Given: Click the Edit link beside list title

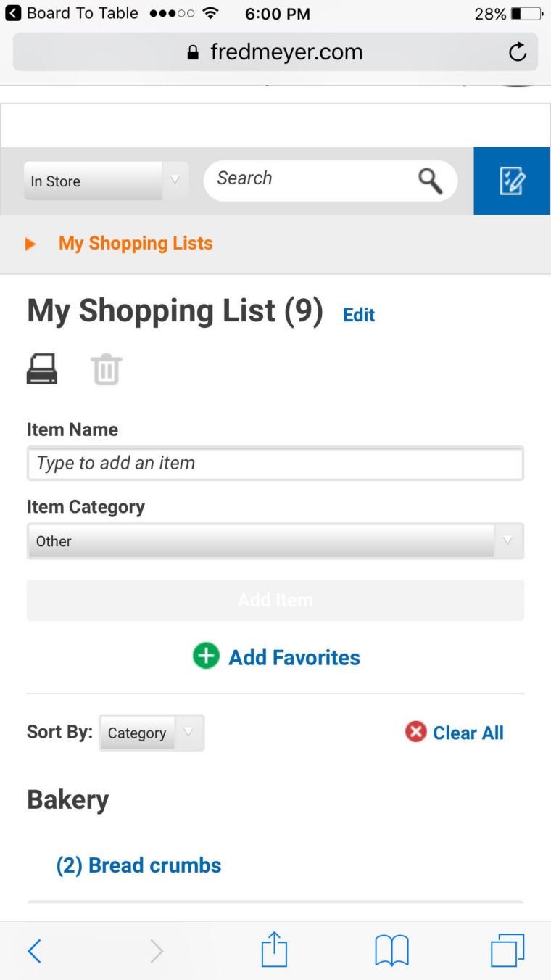Looking at the screenshot, I should pos(359,315).
